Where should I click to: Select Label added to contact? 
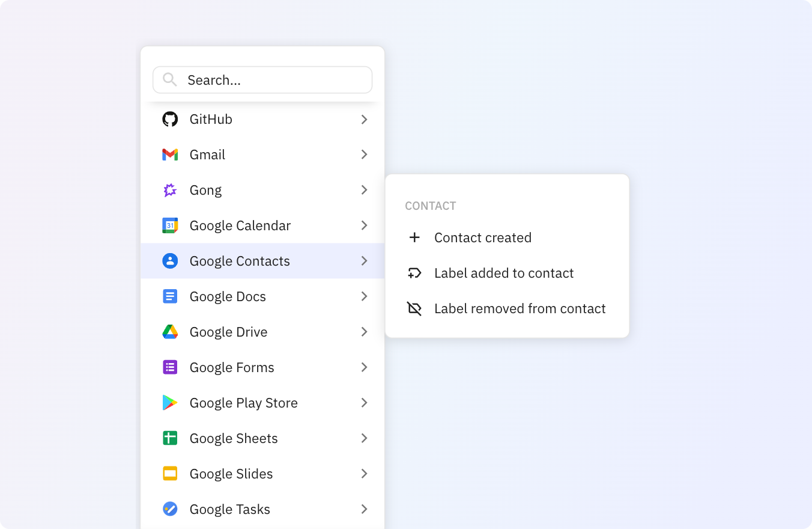(507, 273)
